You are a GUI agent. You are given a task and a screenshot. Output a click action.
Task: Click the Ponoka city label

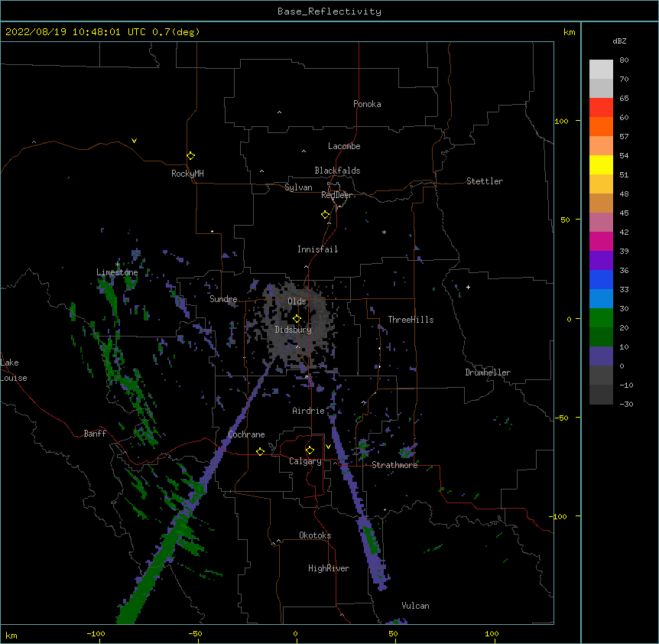(x=367, y=104)
